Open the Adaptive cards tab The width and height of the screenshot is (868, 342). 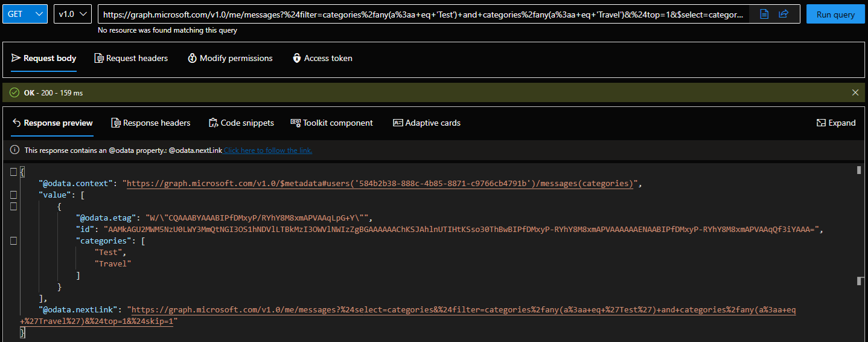point(427,123)
